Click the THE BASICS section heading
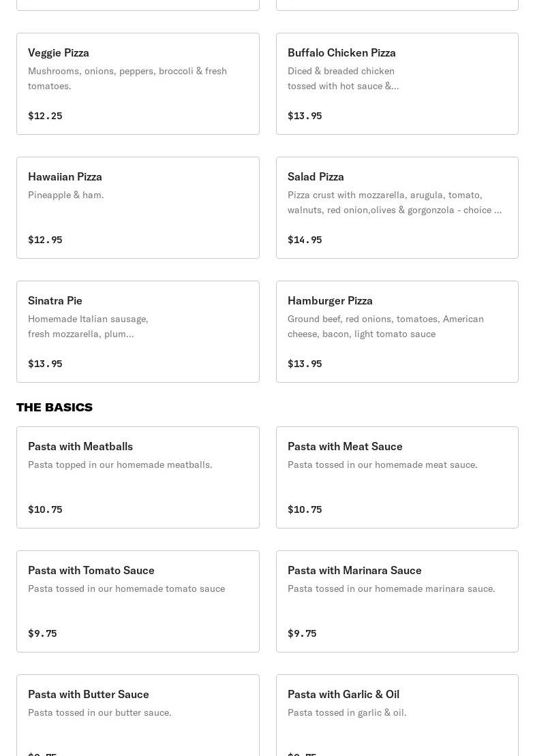The width and height of the screenshot is (535, 756). pyautogui.click(x=55, y=407)
